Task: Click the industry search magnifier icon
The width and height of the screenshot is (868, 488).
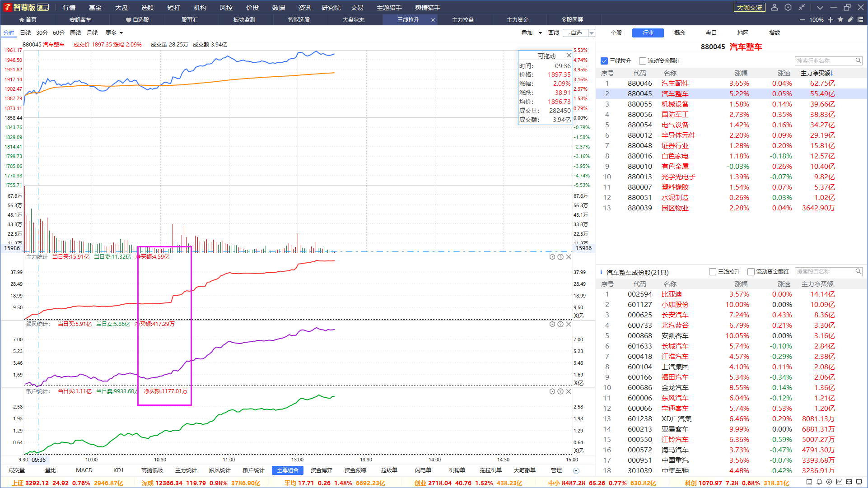Action: 859,60
